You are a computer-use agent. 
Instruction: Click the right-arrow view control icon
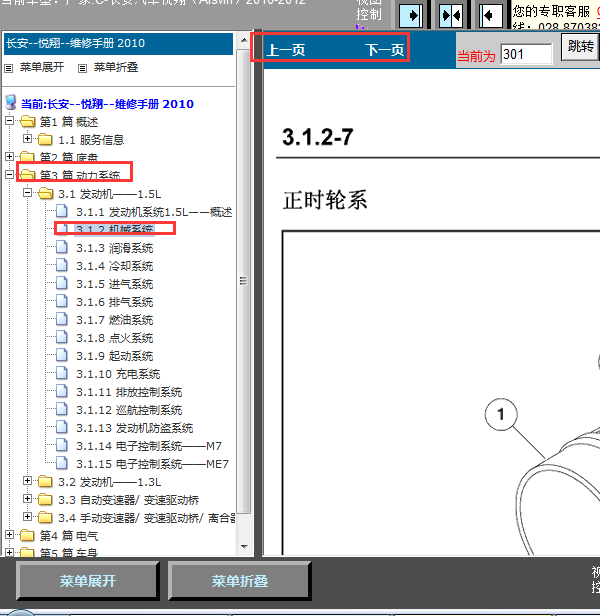(x=411, y=16)
